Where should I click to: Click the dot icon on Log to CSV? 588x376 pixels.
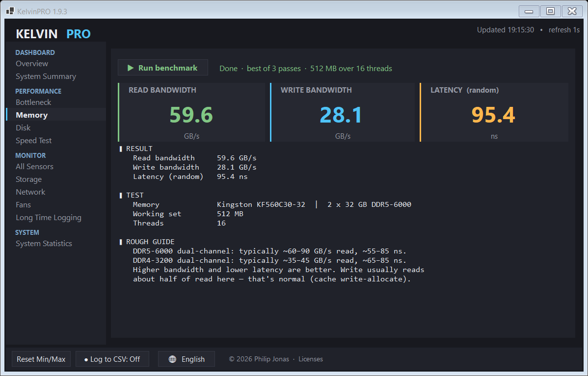[x=86, y=359]
